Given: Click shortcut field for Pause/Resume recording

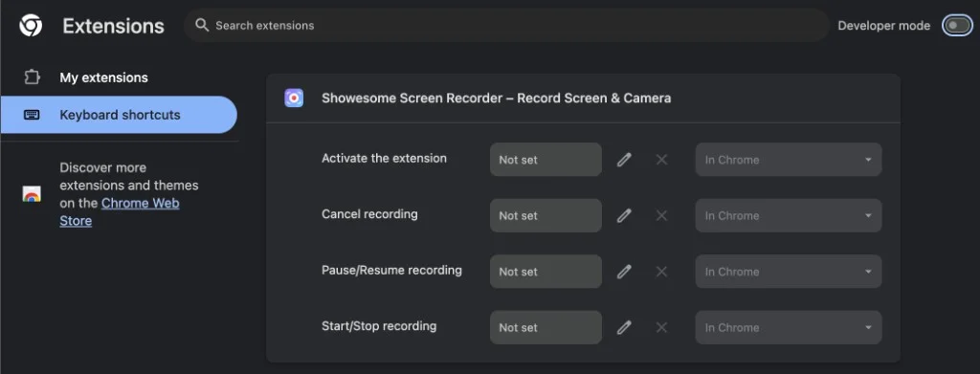Looking at the screenshot, I should click(x=546, y=272).
